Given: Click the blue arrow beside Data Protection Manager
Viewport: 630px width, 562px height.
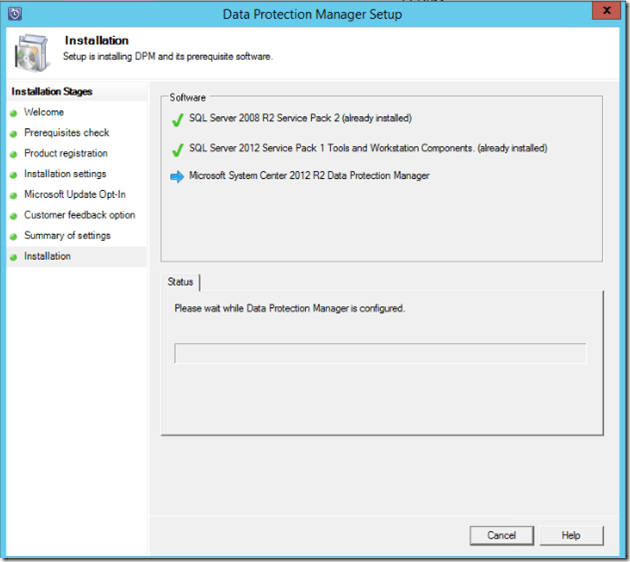Looking at the screenshot, I should coord(177,177).
